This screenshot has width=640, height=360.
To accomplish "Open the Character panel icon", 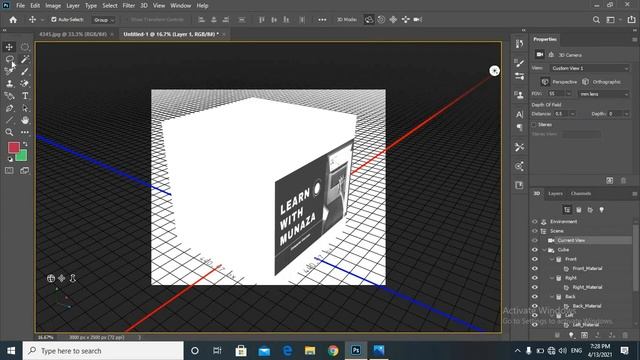I will click(519, 115).
